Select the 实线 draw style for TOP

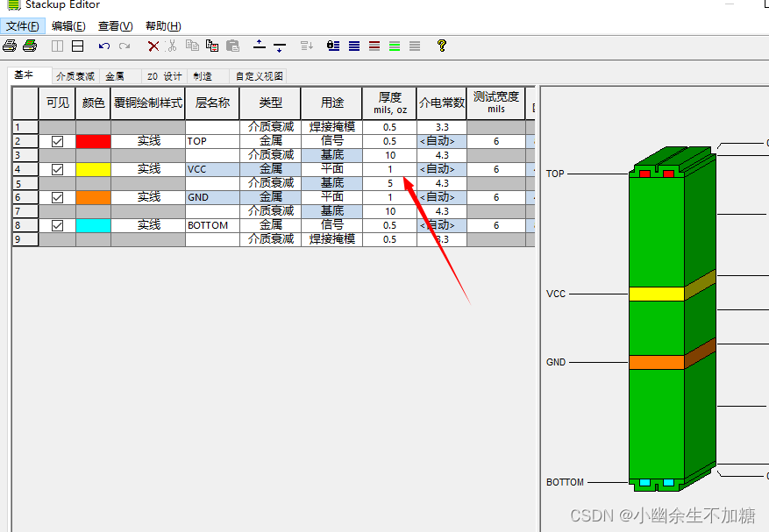tap(148, 141)
